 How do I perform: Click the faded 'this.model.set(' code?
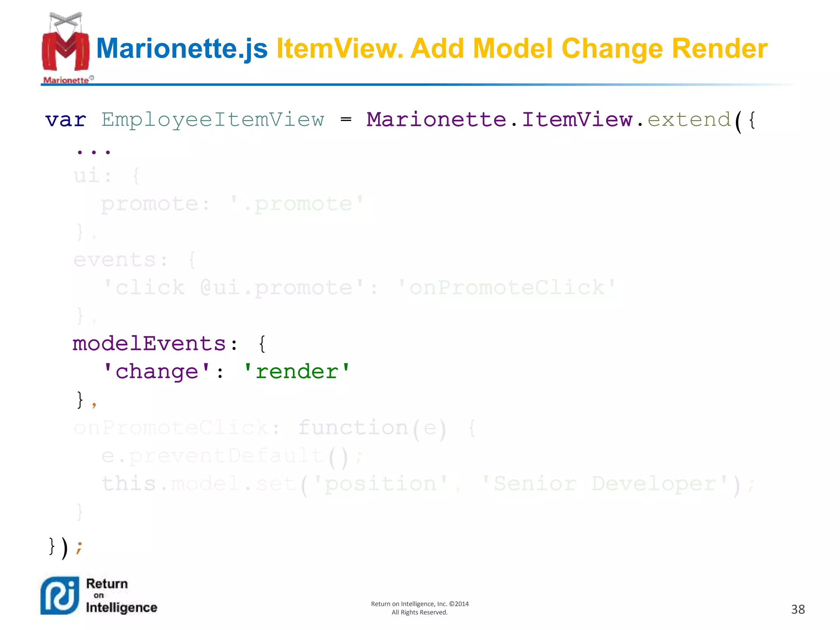click(205, 484)
